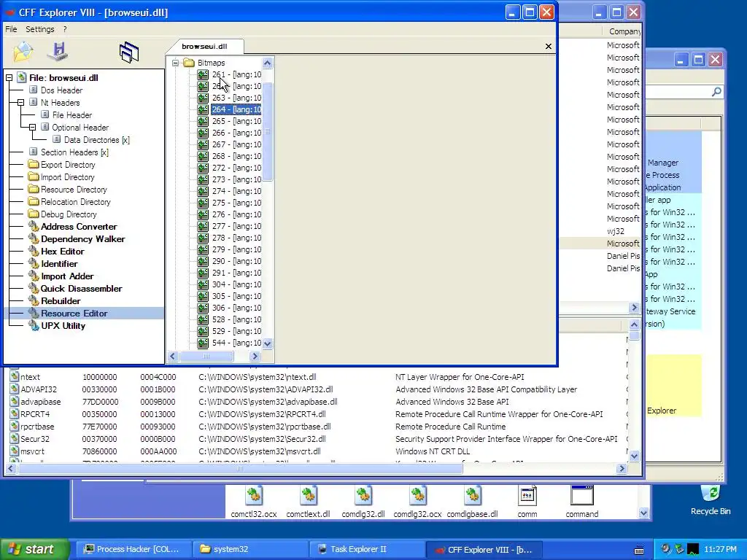Collapse the Nt Headers tree node
747x560 pixels.
click(20, 102)
